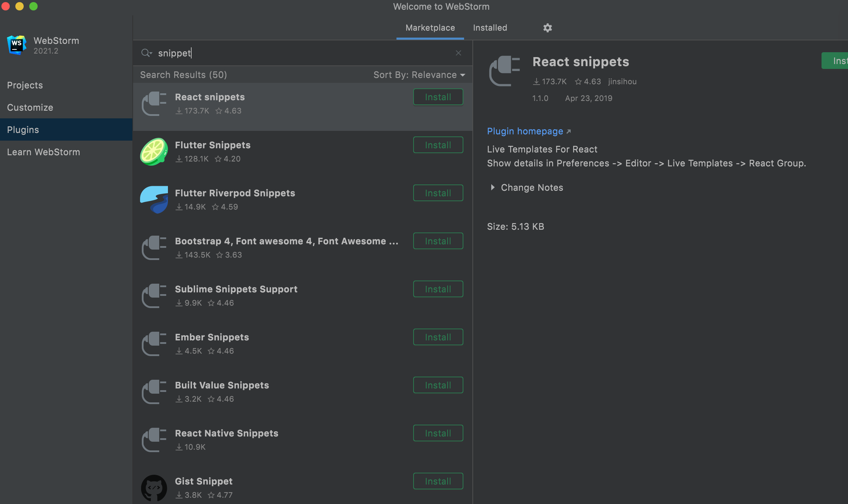Screen dimensions: 848x504
Task: Click the Flutter Snippets lime icon
Action: click(x=154, y=152)
